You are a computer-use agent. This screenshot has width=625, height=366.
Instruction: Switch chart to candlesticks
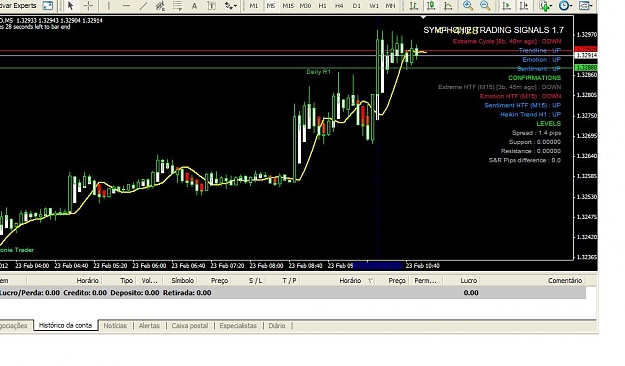[431, 6]
